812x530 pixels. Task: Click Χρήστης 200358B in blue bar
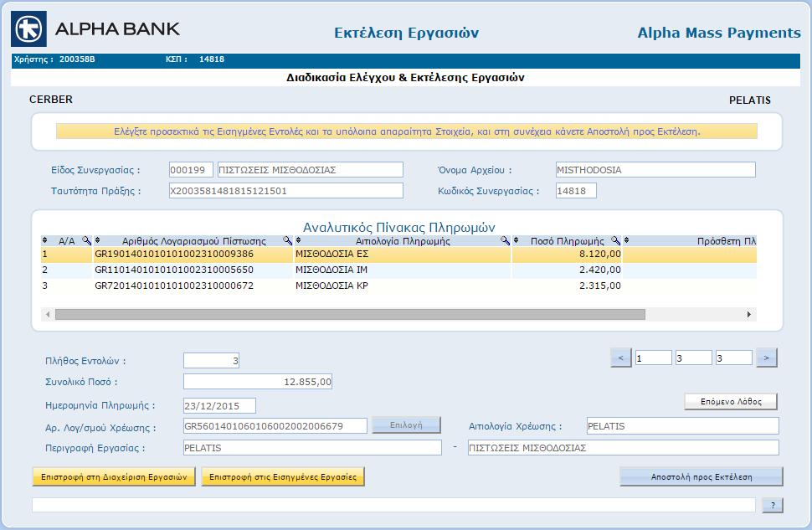(x=54, y=59)
